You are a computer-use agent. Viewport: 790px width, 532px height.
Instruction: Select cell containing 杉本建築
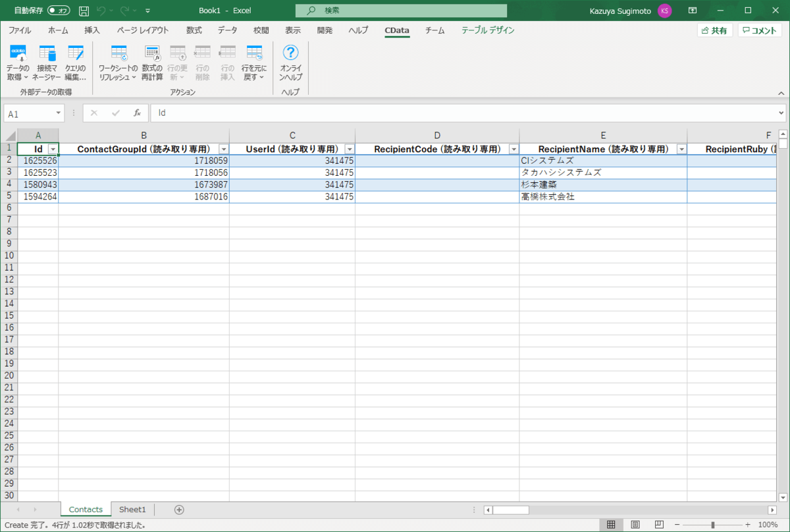603,184
